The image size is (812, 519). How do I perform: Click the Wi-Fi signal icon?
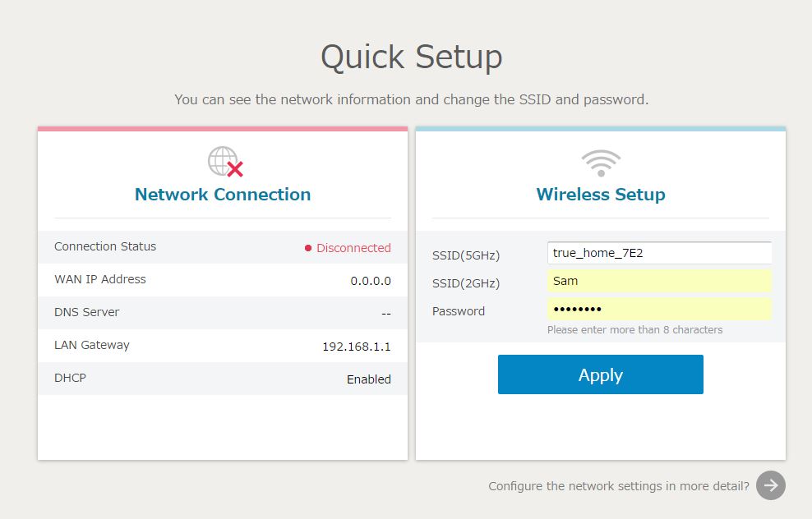coord(601,163)
